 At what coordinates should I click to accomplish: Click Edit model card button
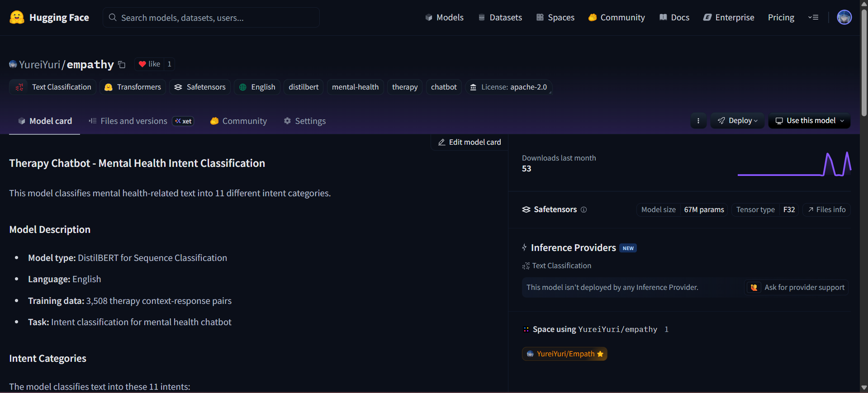pos(470,142)
